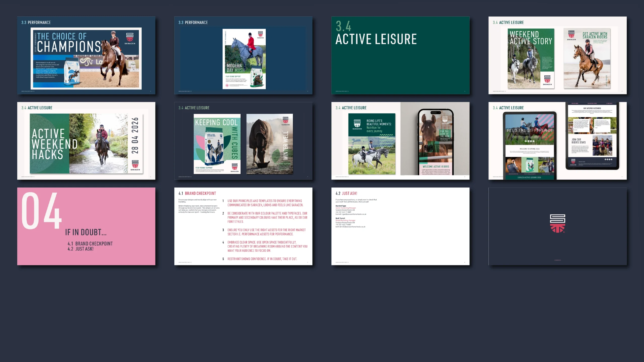Viewport: 644px width, 362px height.
Task: Click the contact name "Harriett Type"
Action: tap(341, 206)
